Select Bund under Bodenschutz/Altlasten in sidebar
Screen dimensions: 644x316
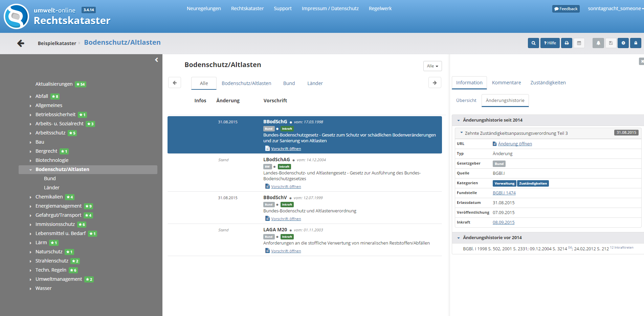pos(50,178)
